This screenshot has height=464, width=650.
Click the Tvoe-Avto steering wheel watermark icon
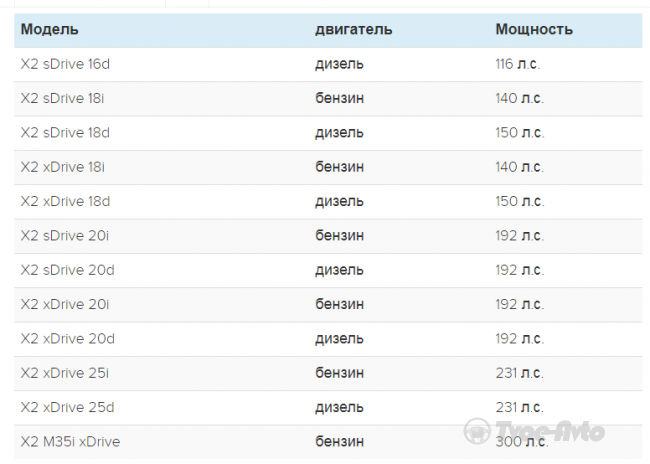pos(477,431)
